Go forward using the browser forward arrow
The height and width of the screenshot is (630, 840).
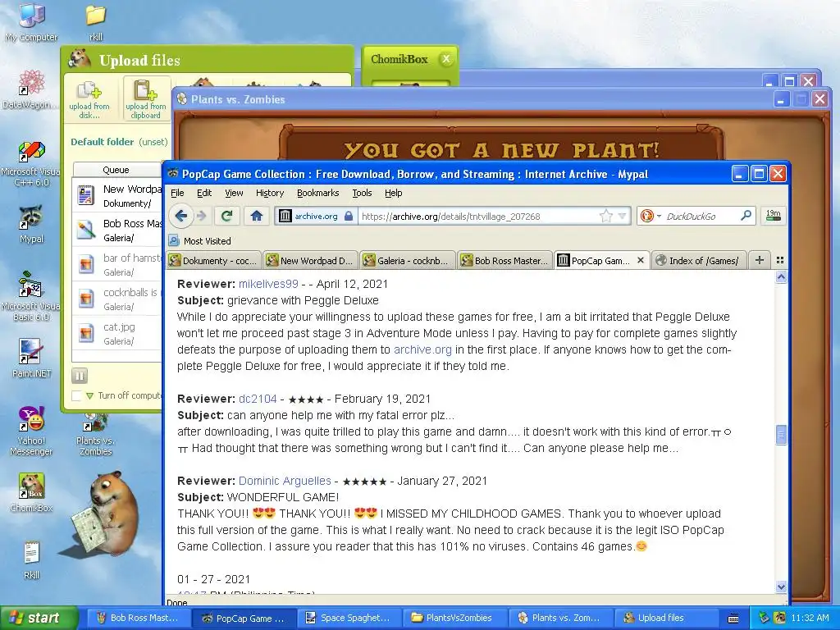click(202, 216)
